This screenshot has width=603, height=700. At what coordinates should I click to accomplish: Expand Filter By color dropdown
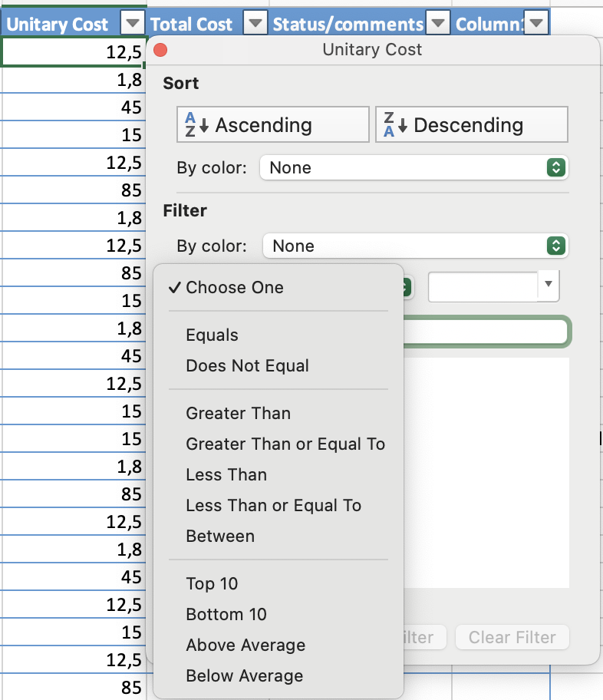[414, 246]
